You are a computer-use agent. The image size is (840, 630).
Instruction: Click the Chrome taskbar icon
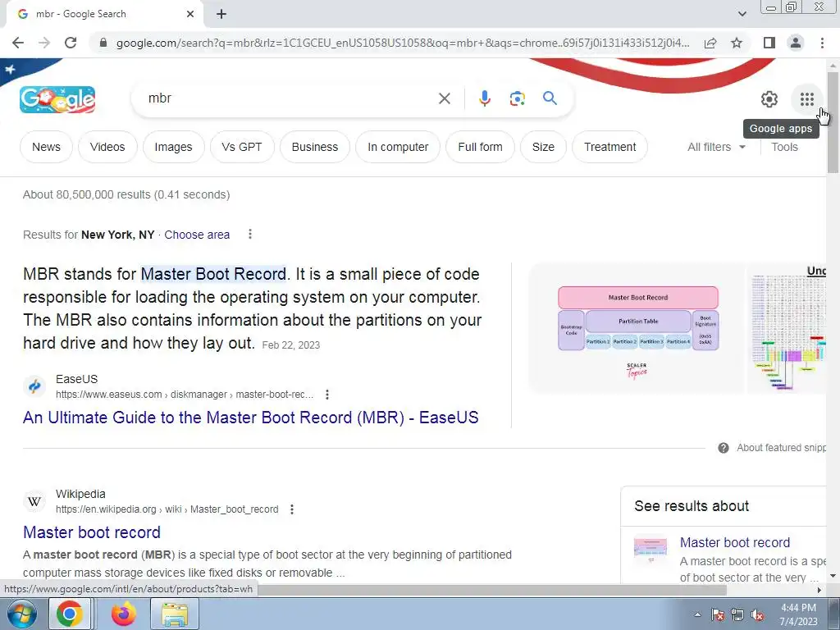point(71,614)
